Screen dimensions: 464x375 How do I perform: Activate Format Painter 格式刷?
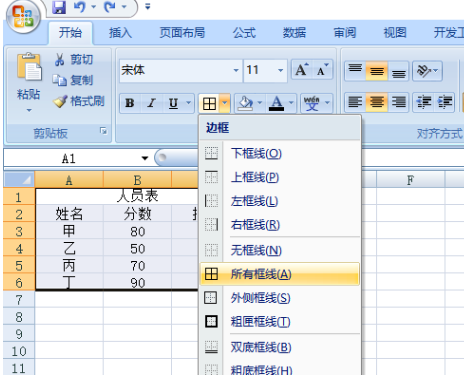(79, 101)
